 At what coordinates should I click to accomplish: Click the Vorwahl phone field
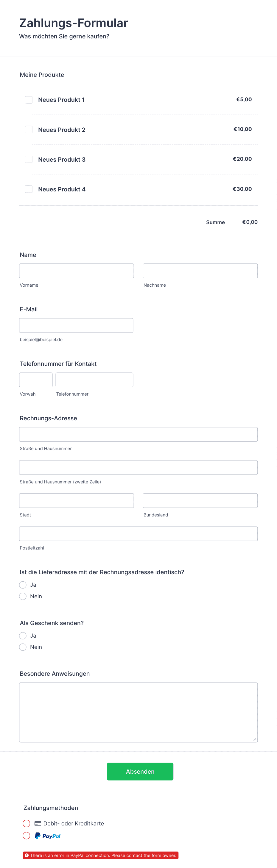[36, 380]
